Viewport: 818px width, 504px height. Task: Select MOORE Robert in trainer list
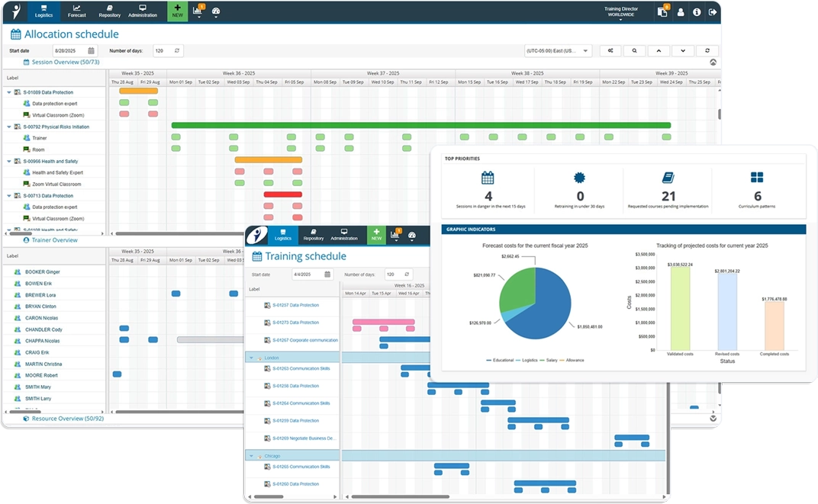click(x=41, y=375)
